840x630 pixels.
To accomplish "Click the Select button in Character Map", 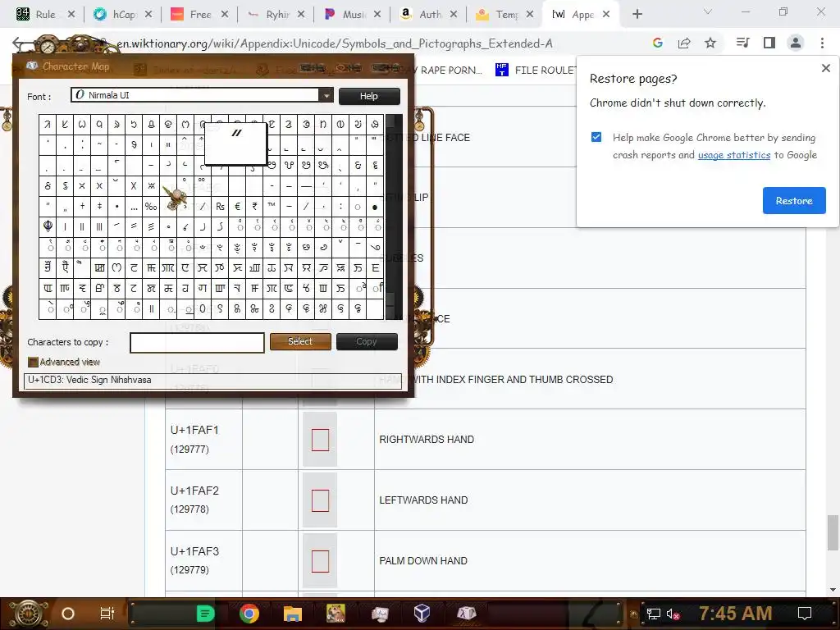I will point(300,341).
